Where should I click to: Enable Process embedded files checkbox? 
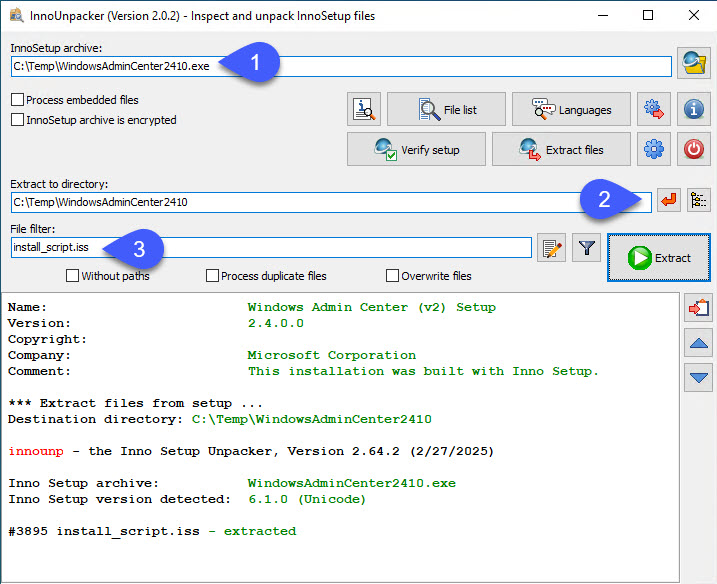pyautogui.click(x=18, y=100)
